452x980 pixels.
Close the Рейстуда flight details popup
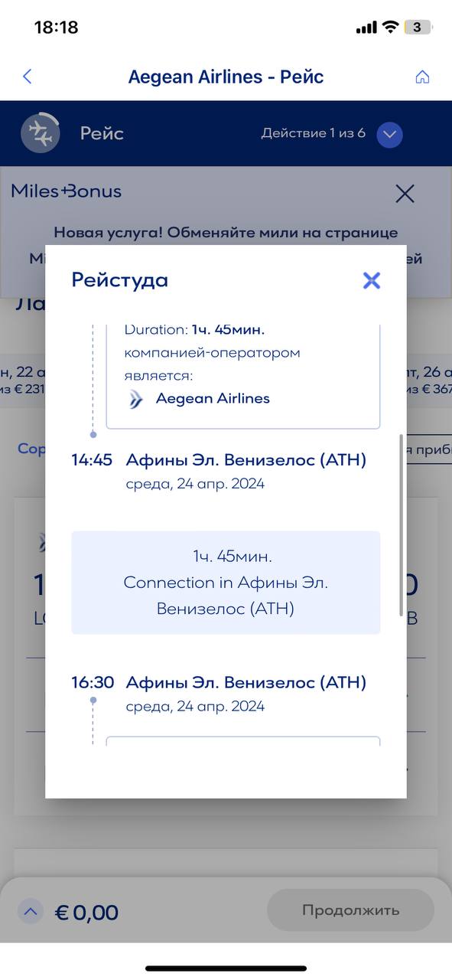tap(372, 280)
